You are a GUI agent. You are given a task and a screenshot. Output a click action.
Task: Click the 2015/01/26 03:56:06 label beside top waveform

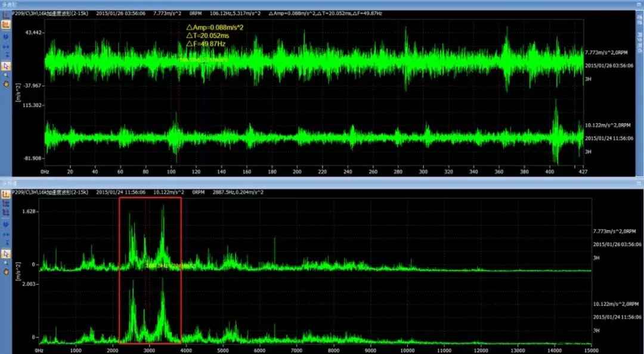point(608,65)
